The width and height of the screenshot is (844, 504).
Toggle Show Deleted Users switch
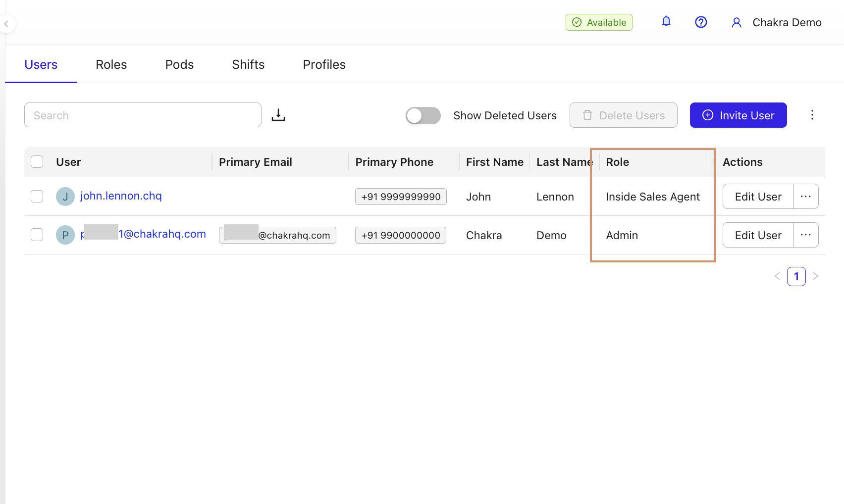[x=423, y=115]
